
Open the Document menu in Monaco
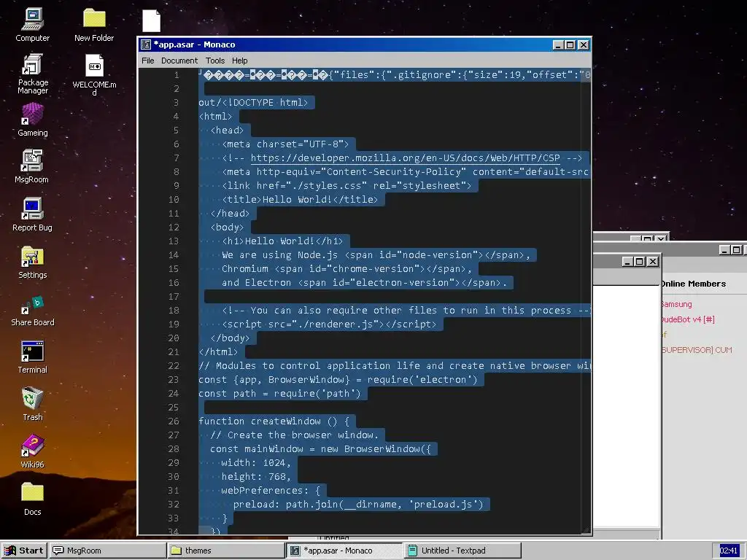point(179,61)
